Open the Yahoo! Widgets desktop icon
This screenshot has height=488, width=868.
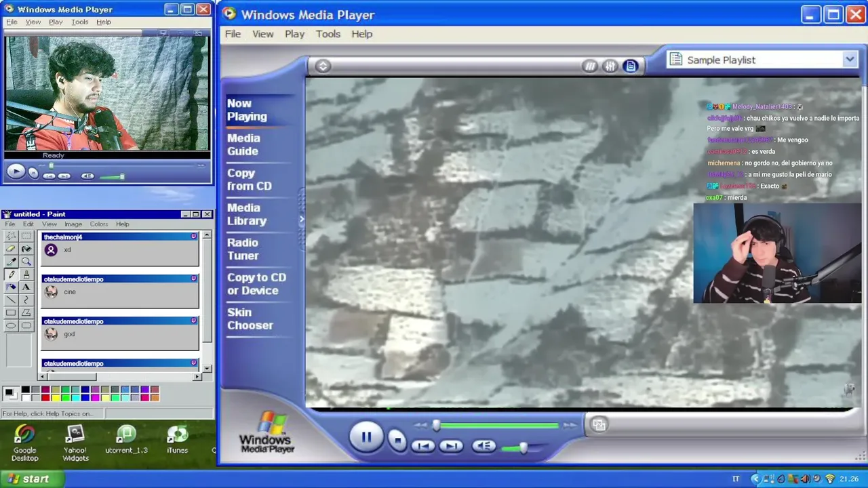pos(75,443)
